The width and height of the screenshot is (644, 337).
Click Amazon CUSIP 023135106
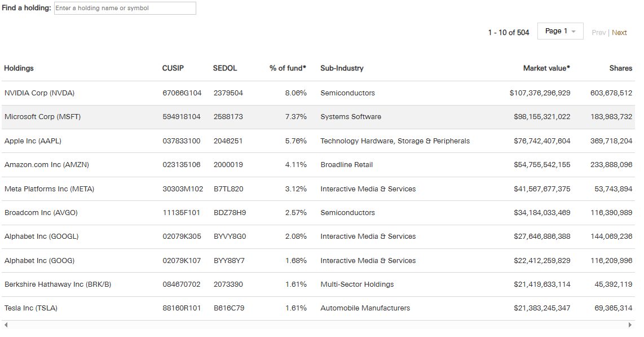182,165
